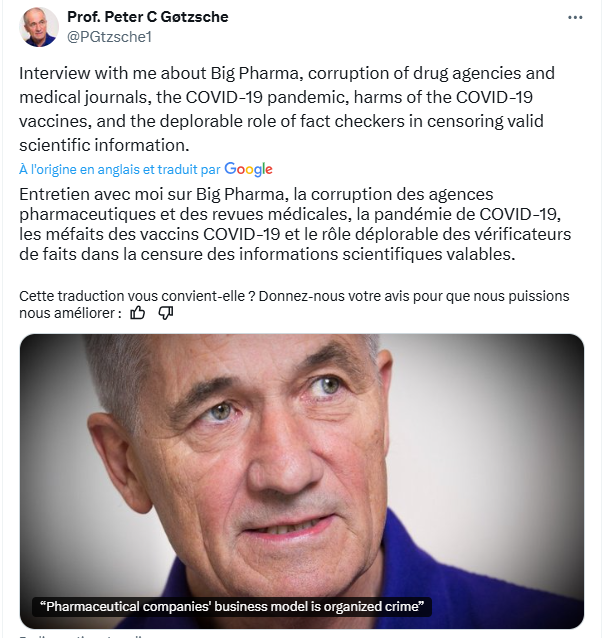The width and height of the screenshot is (612, 638).
Task: Click the Google logo in translation credit
Action: tap(248, 169)
